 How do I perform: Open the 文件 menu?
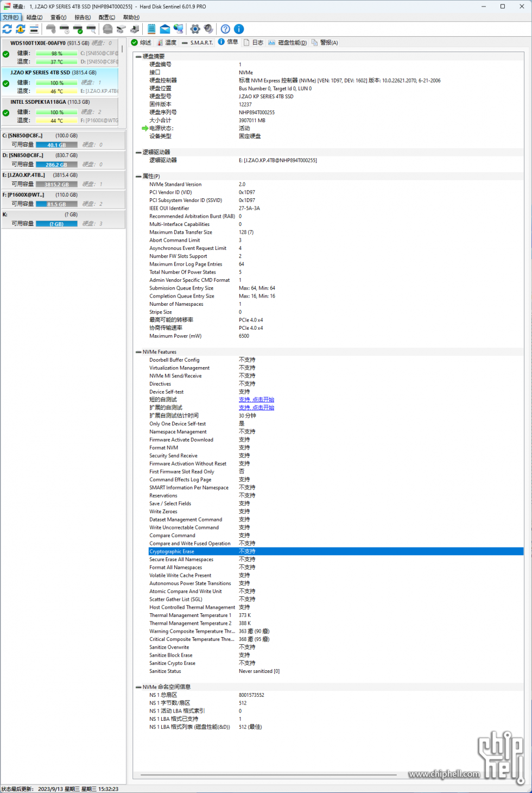pos(11,17)
